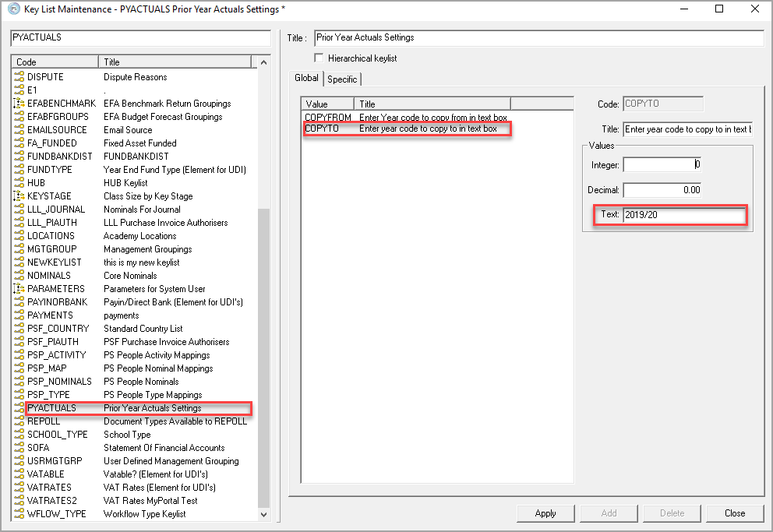Click the key list vertical scrollbar thumb
773x532 pixels.
pyautogui.click(x=263, y=358)
